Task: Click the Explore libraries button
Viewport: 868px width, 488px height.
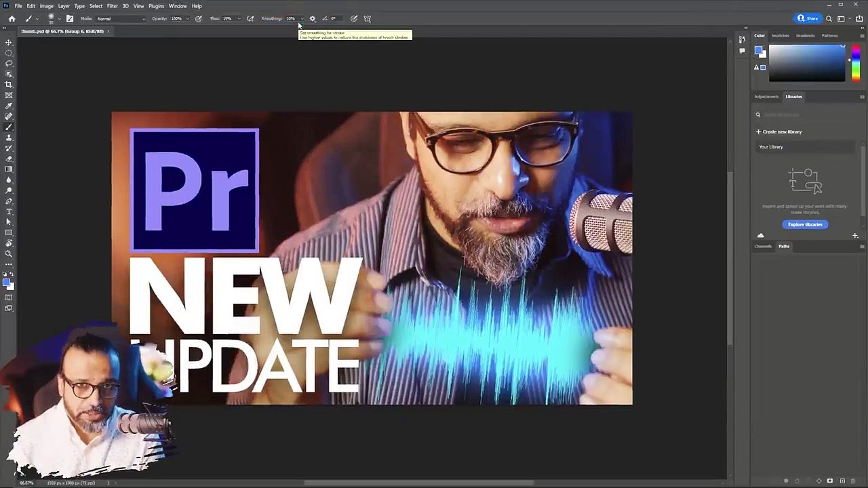Action: tap(805, 224)
